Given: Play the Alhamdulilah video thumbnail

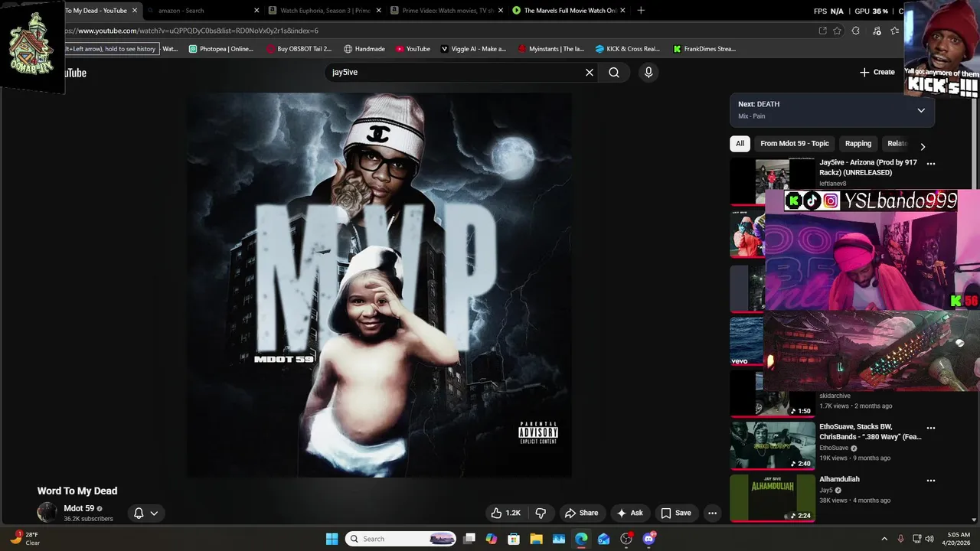Looking at the screenshot, I should pyautogui.click(x=773, y=497).
